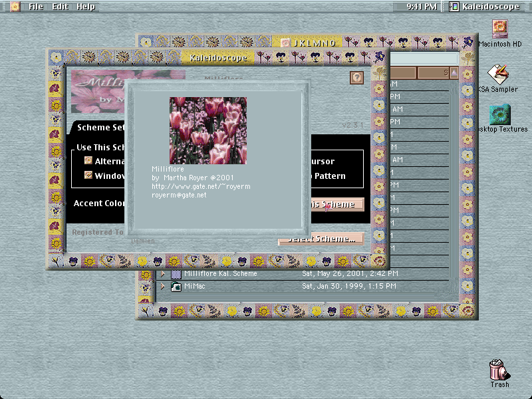Click the 'by Martha Royer @2001' text

(x=192, y=178)
